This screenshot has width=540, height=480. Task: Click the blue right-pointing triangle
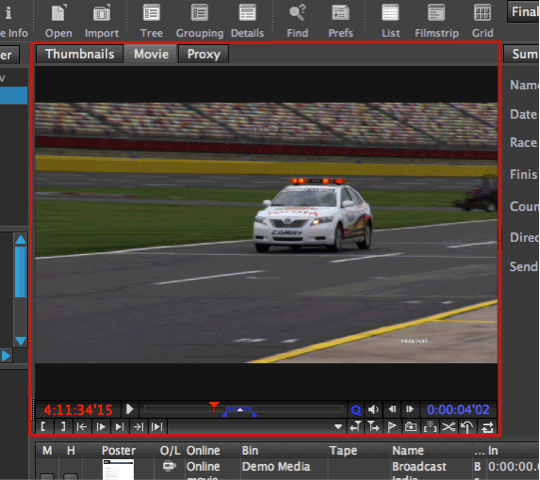[x=6, y=355]
